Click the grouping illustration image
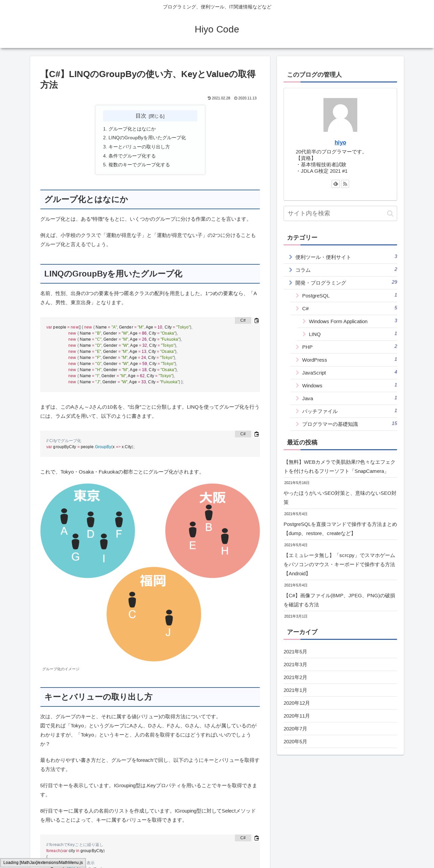434x868 pixels. [150, 572]
